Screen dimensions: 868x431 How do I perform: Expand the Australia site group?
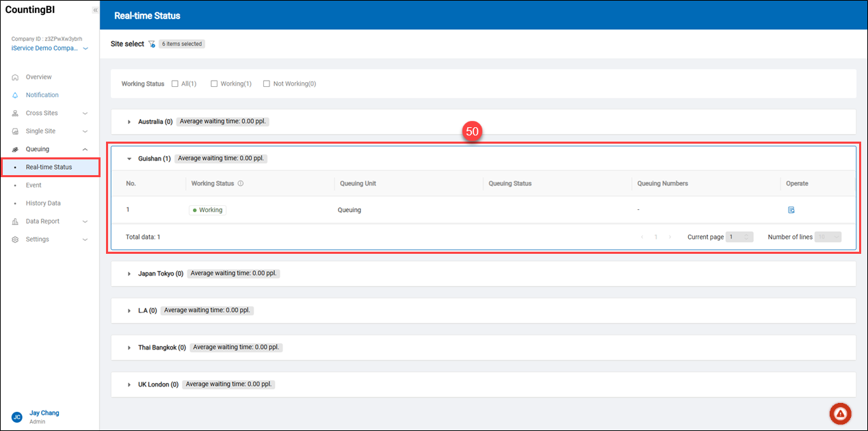tap(129, 122)
